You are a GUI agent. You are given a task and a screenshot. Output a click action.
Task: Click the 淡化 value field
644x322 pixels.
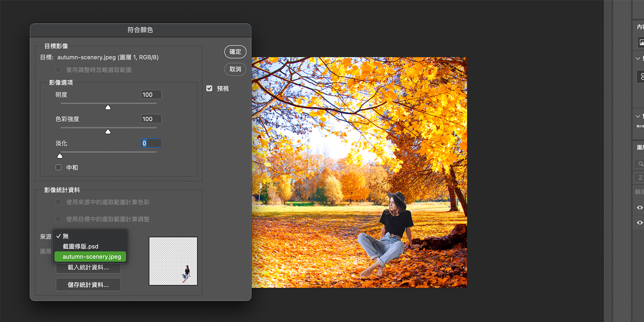(151, 143)
